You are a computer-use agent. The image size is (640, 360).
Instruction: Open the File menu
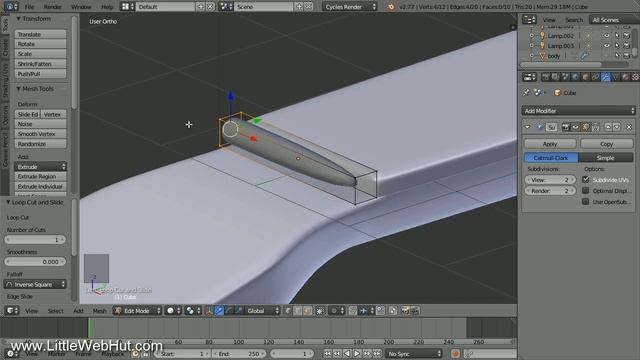[29, 7]
